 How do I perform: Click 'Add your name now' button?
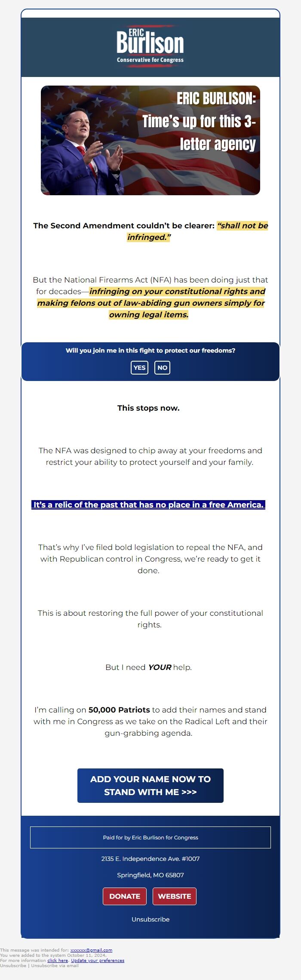pos(150,786)
